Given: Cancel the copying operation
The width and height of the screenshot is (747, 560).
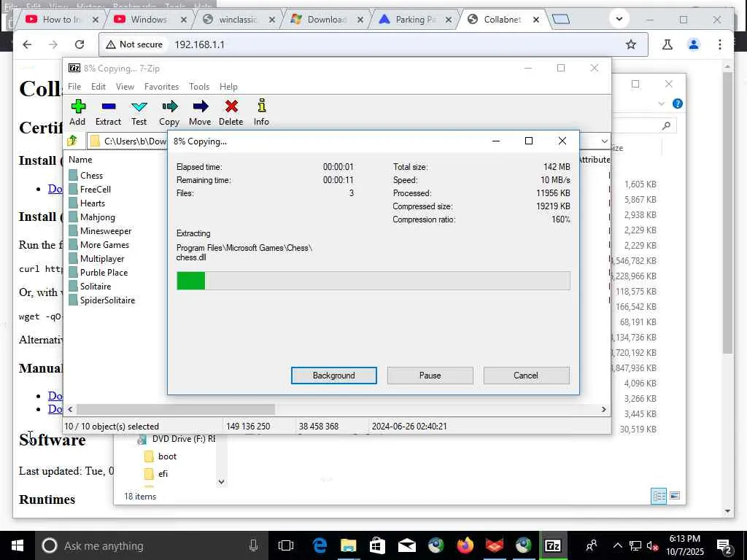Looking at the screenshot, I should pyautogui.click(x=526, y=376).
